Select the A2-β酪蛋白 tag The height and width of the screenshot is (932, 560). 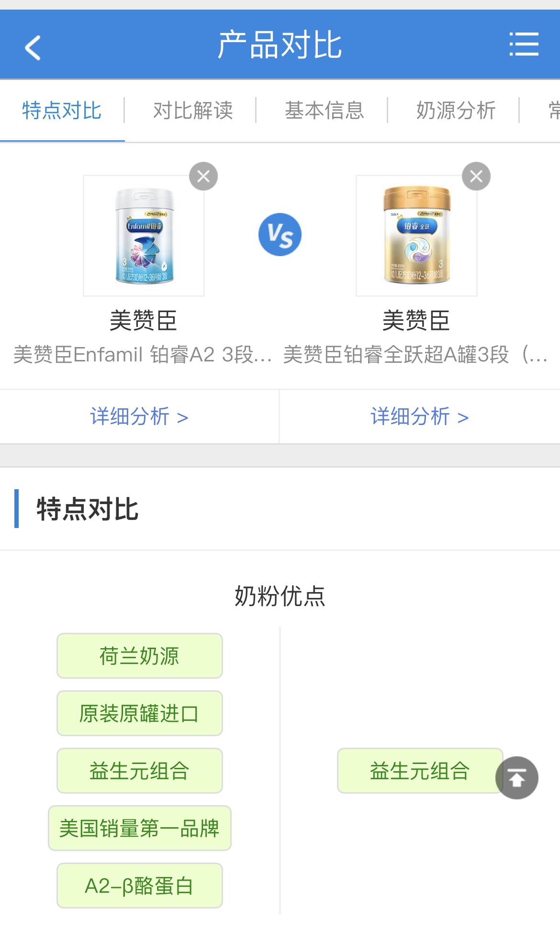click(139, 886)
